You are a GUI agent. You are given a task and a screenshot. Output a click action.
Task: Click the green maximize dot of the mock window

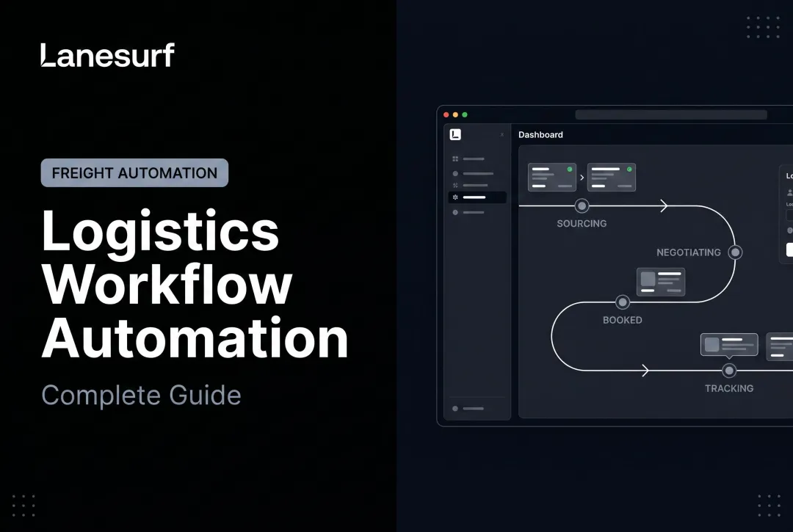(x=465, y=114)
